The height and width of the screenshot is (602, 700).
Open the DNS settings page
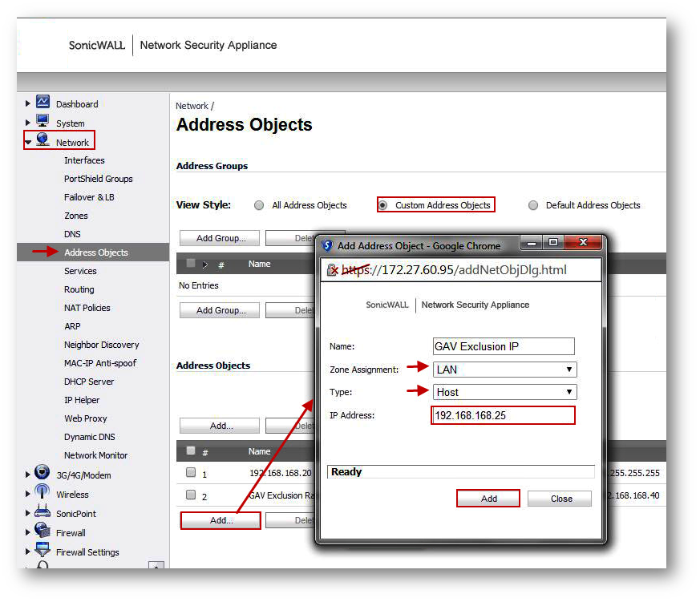coord(72,234)
